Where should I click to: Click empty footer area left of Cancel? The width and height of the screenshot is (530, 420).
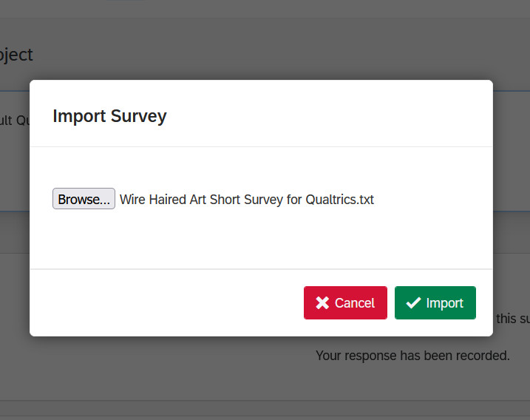163,303
